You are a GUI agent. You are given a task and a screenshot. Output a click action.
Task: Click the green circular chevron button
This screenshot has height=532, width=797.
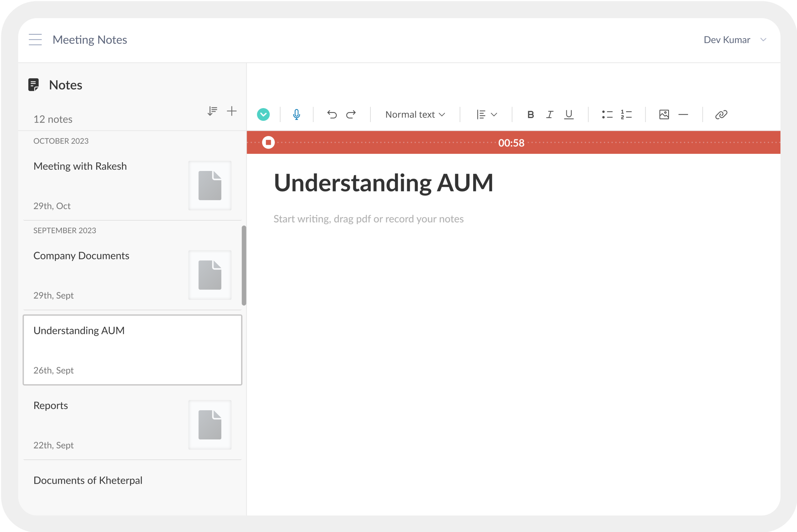(263, 115)
